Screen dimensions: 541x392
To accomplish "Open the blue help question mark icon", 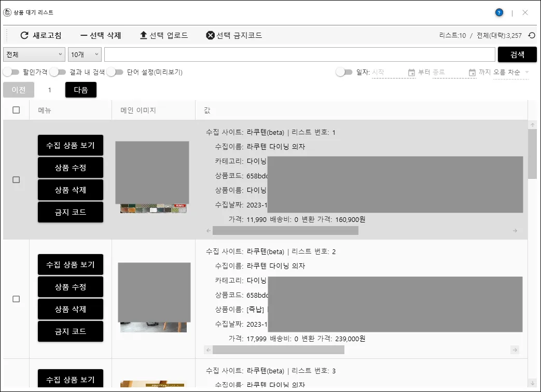I will coord(499,12).
